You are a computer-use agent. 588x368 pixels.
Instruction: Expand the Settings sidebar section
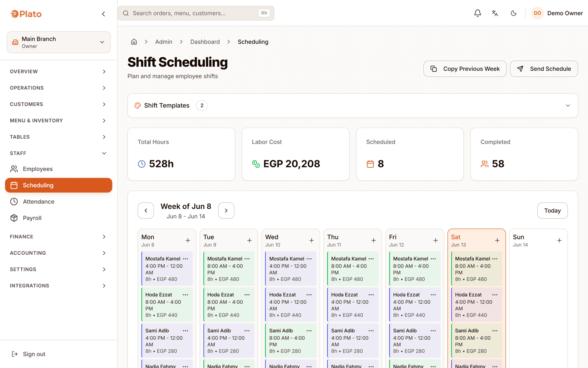(59, 269)
